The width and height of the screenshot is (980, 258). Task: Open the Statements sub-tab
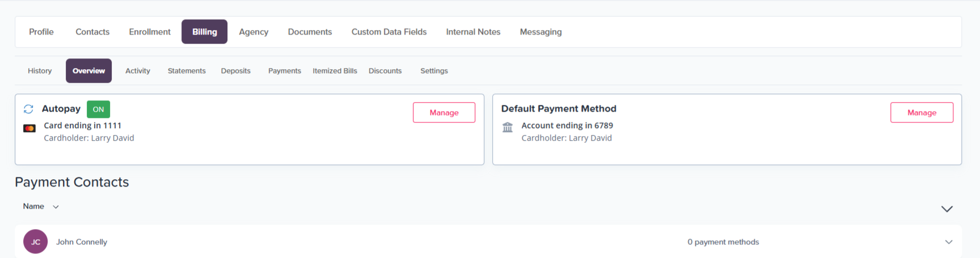187,71
